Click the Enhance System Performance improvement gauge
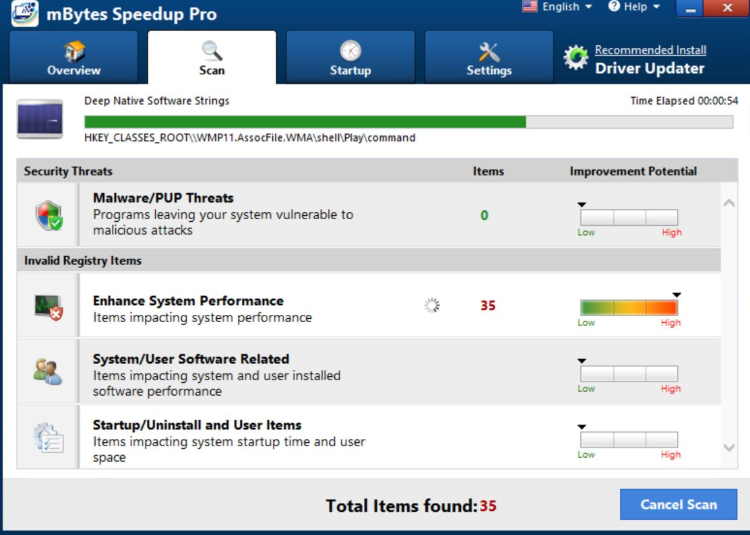 628,308
